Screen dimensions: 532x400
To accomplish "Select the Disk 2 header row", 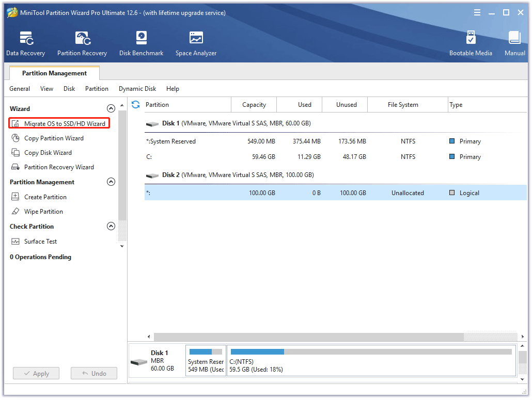I will (336, 175).
